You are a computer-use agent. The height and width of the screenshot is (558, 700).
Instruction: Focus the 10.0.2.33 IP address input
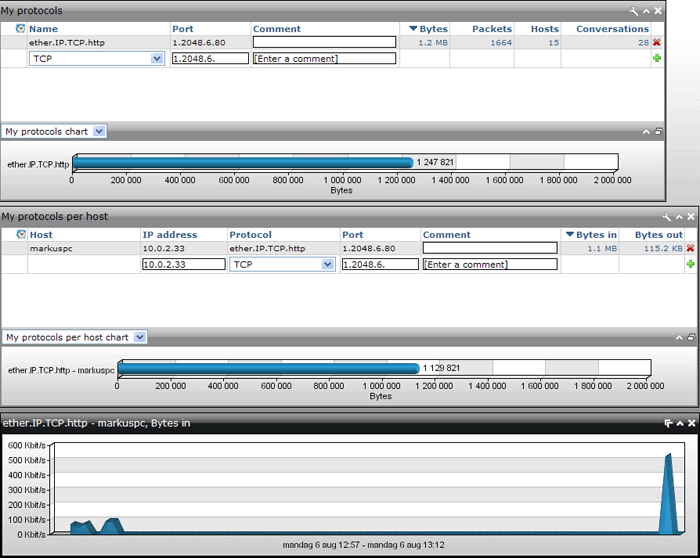tap(184, 264)
